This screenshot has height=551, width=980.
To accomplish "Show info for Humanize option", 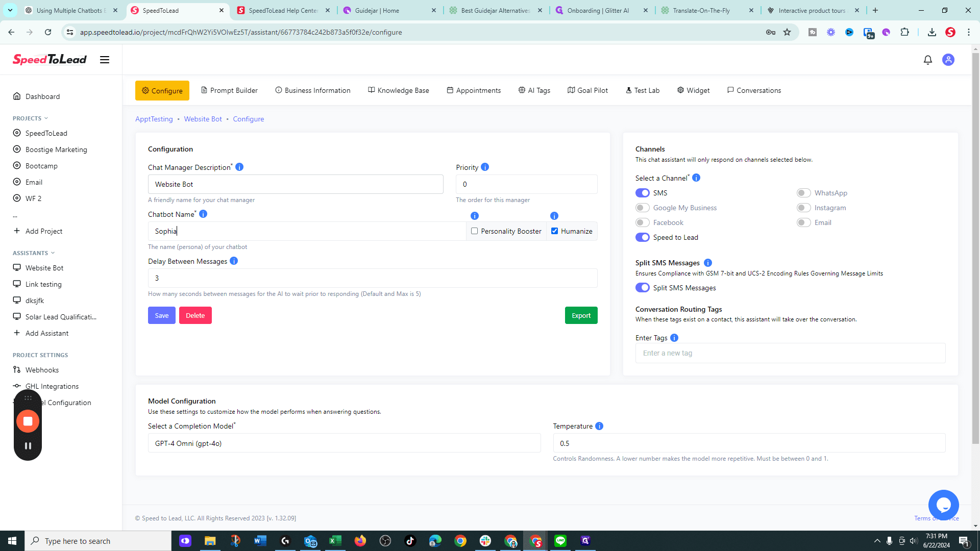I will [x=554, y=216].
